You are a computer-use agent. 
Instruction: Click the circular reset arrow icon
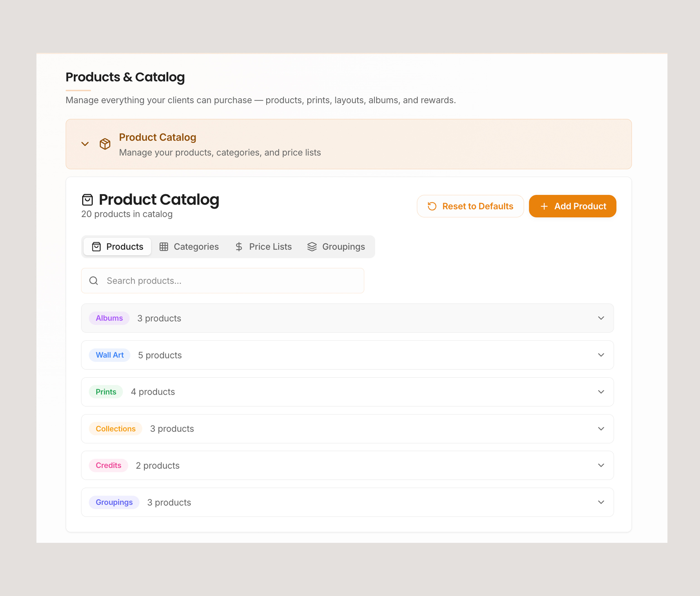pos(432,206)
